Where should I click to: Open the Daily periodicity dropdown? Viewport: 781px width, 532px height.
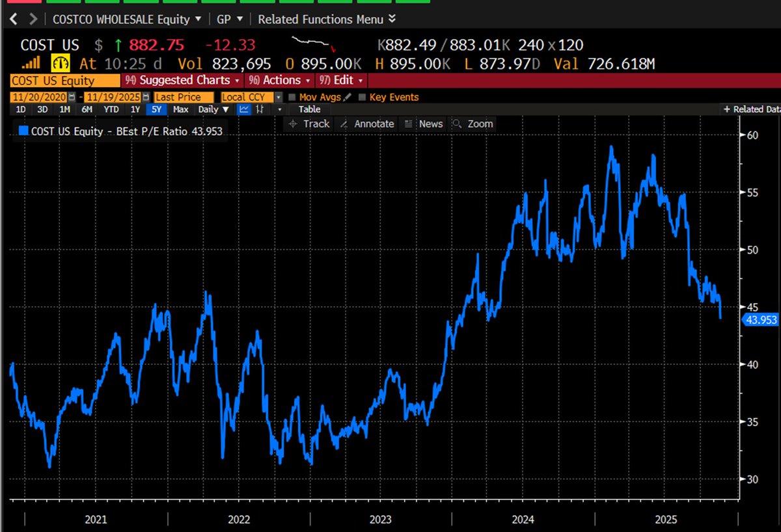click(214, 109)
